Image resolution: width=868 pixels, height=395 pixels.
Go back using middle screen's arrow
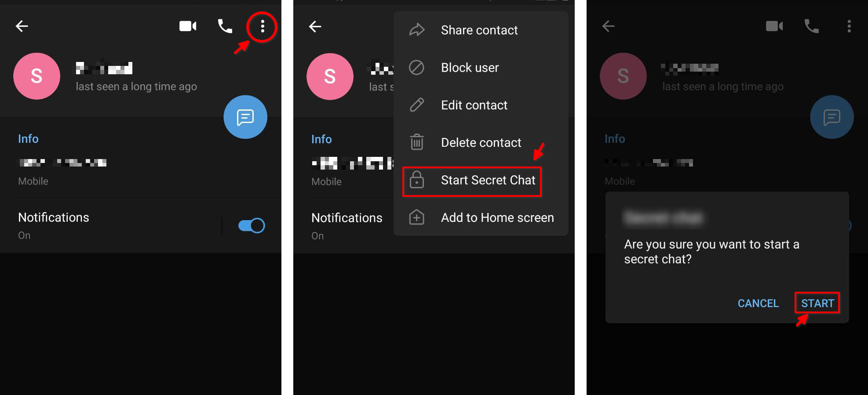tap(315, 26)
